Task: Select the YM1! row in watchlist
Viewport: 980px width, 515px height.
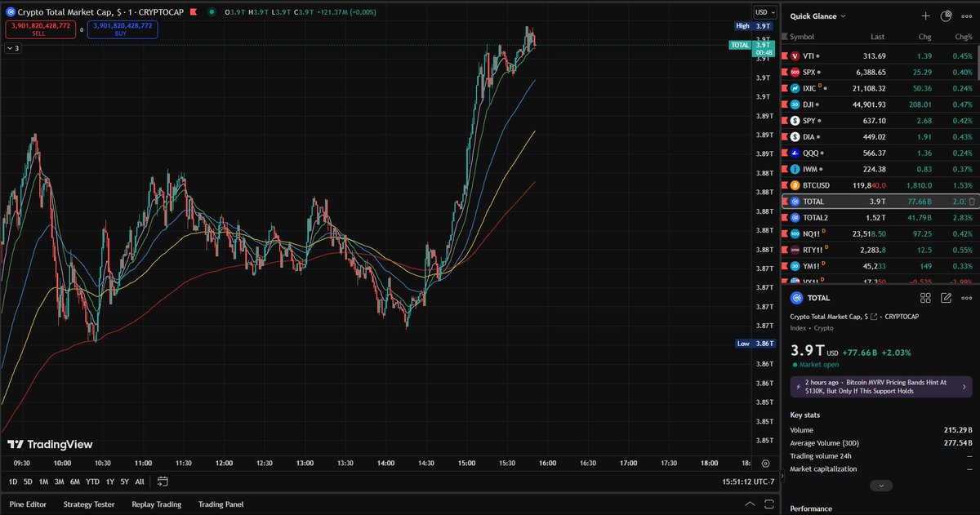Action: [880, 266]
